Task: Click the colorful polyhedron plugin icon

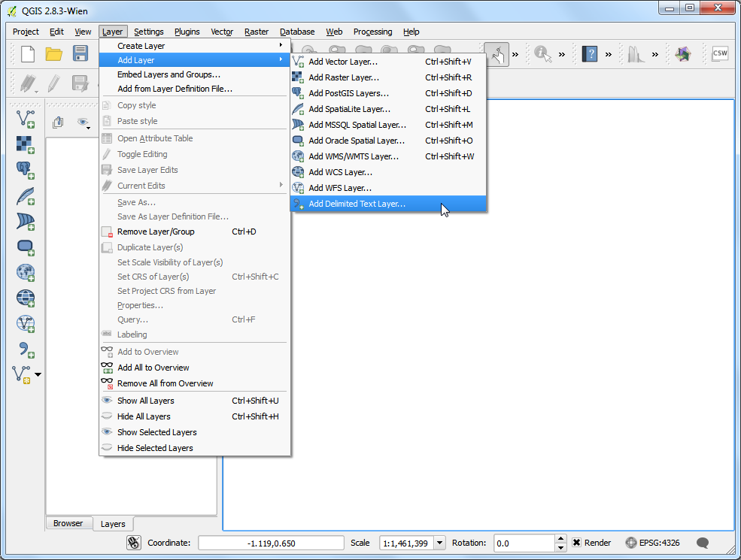Action: point(683,54)
